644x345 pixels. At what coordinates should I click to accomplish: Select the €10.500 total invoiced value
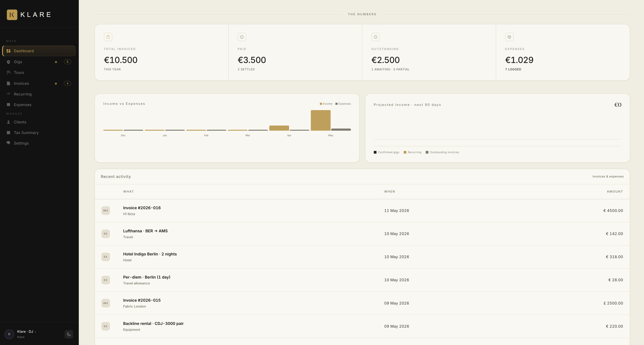tap(121, 60)
